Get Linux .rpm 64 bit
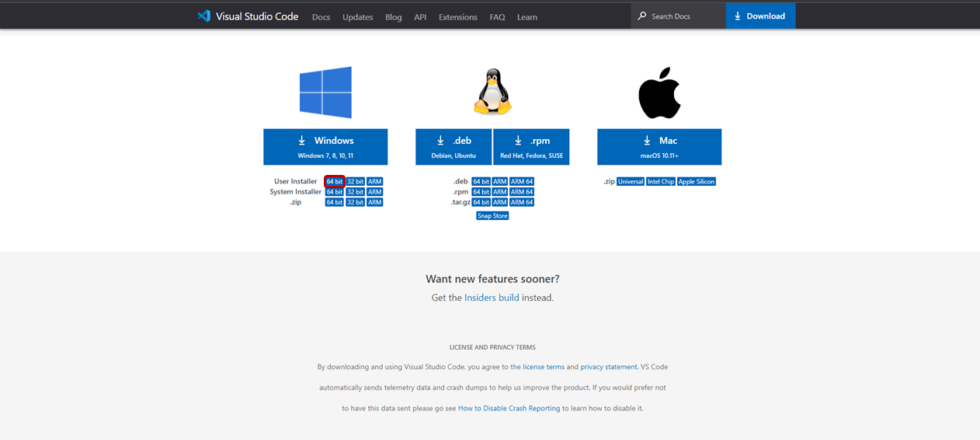Image resolution: width=980 pixels, height=440 pixels. pyautogui.click(x=481, y=192)
